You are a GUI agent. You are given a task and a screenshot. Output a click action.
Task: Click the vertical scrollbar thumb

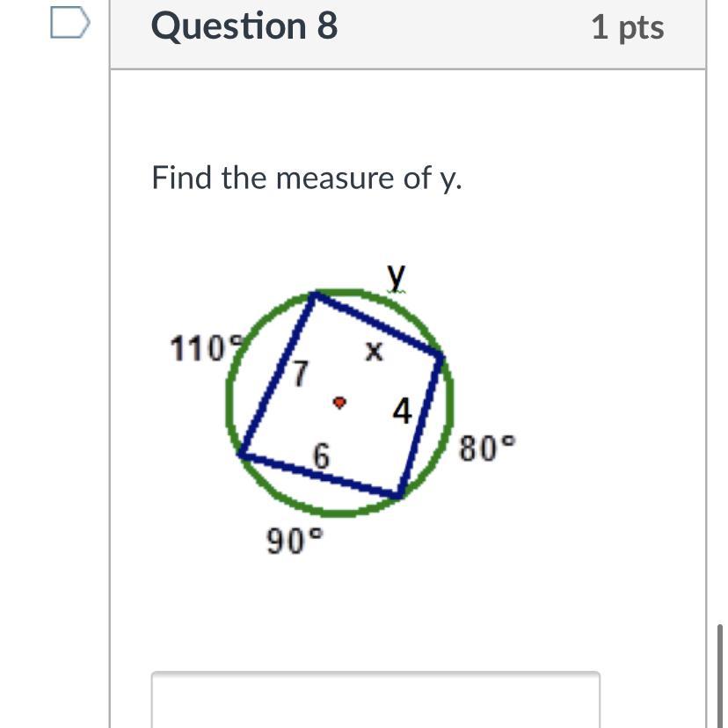point(719,676)
